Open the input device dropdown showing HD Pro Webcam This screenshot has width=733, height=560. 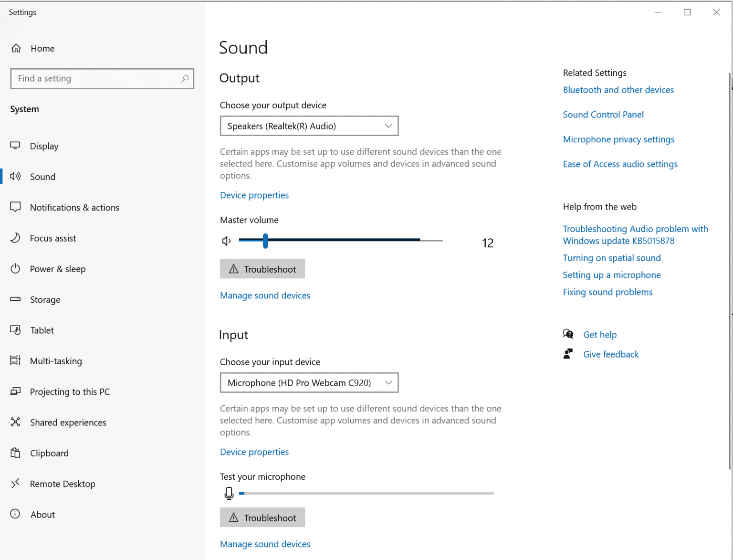309,382
